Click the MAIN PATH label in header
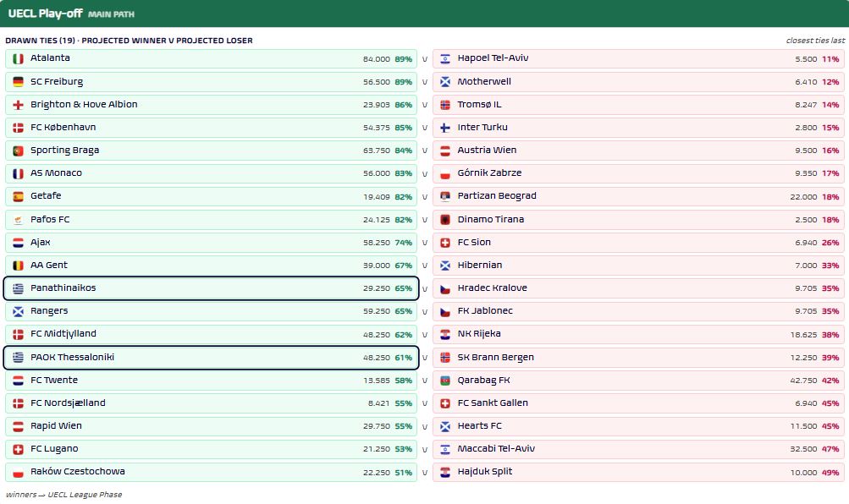This screenshot has height=504, width=849. click(x=111, y=14)
